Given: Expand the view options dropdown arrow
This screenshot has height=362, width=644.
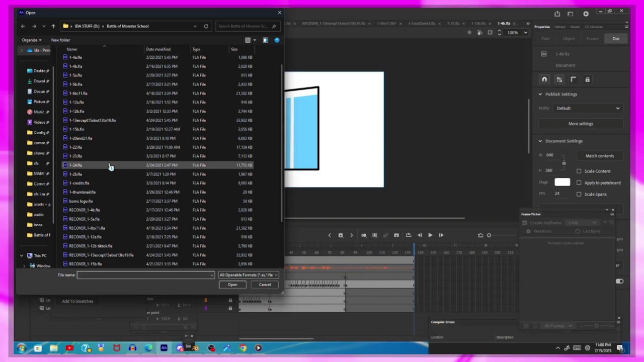Looking at the screenshot, I should point(255,40).
